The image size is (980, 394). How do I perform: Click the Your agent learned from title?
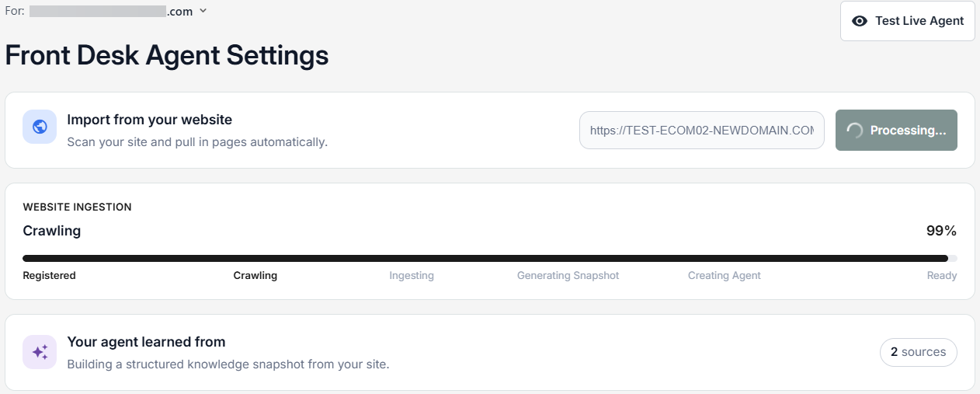pyautogui.click(x=146, y=342)
